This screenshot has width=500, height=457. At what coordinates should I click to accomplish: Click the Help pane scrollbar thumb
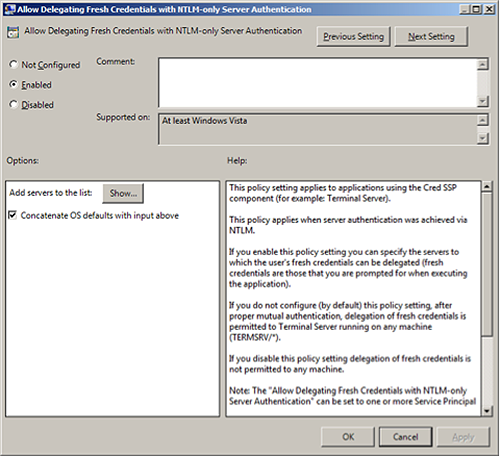pyautogui.click(x=487, y=264)
